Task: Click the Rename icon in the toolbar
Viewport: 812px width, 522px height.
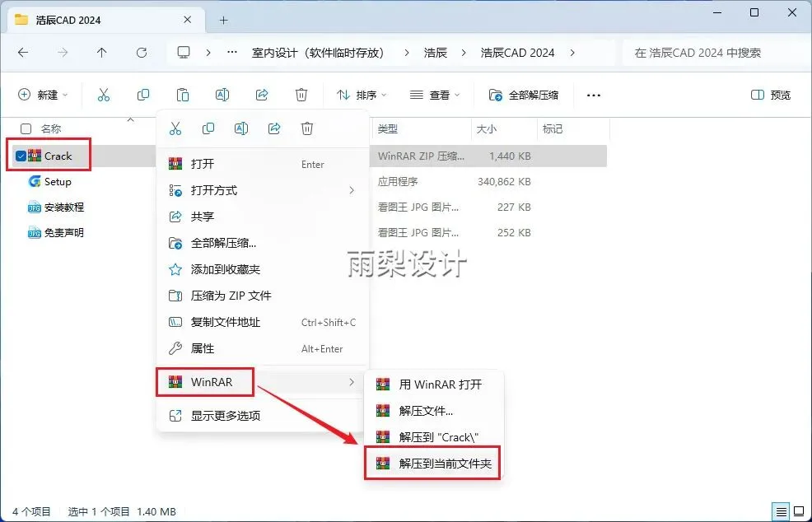Action: point(222,95)
